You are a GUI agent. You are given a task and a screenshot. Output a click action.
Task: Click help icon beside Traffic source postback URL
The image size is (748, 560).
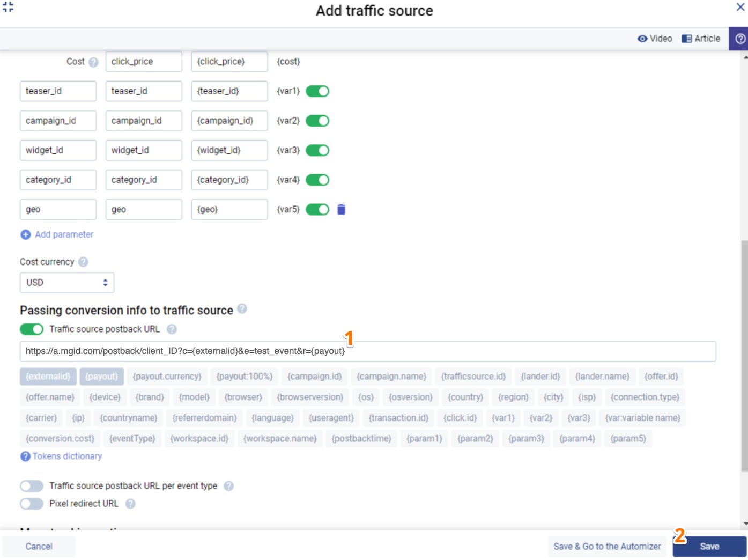coord(172,329)
